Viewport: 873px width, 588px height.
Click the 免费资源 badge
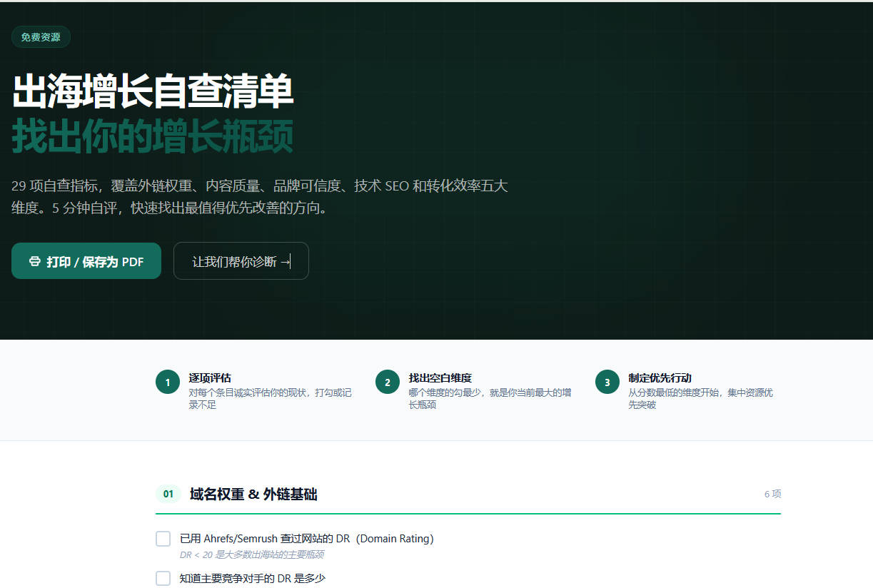41,37
